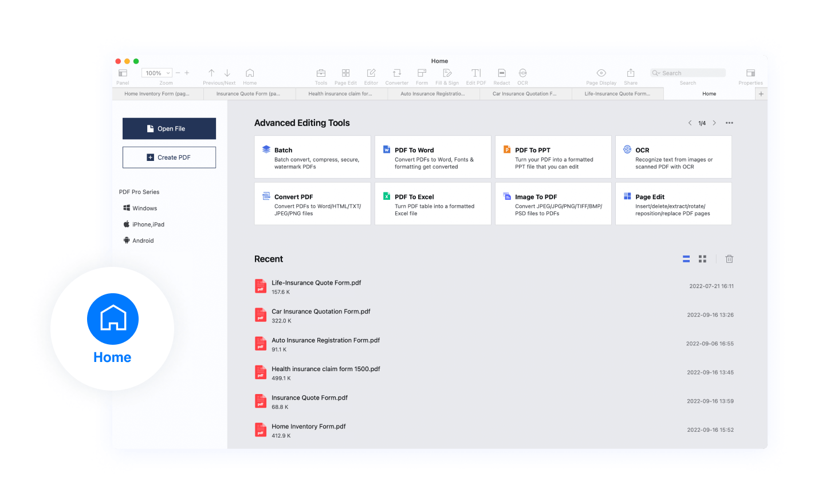Switch recent files to grid view

coord(702,259)
